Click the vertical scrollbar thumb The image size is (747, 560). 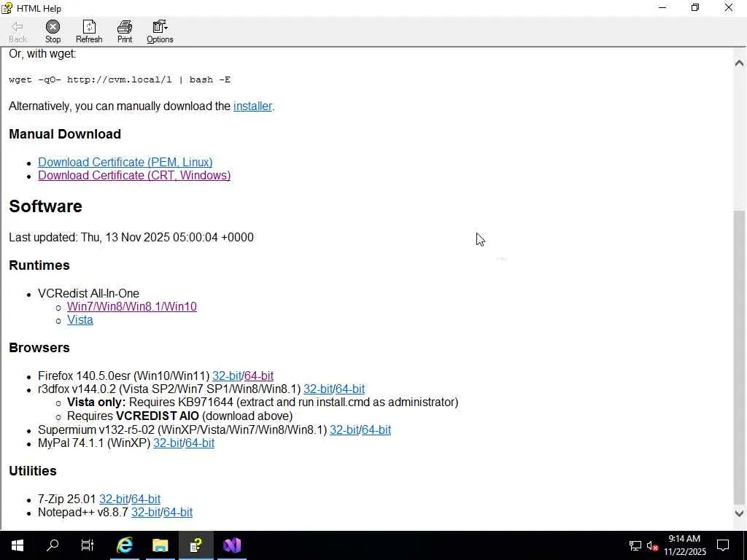click(x=739, y=356)
